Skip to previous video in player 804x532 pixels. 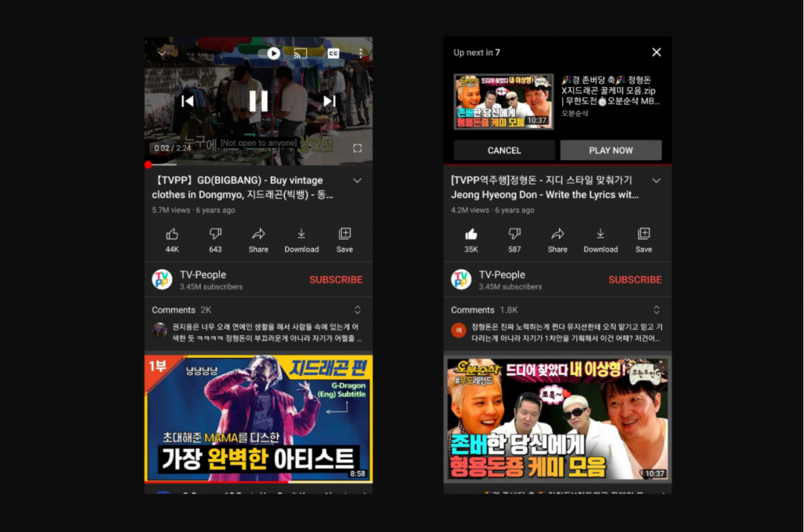point(188,101)
